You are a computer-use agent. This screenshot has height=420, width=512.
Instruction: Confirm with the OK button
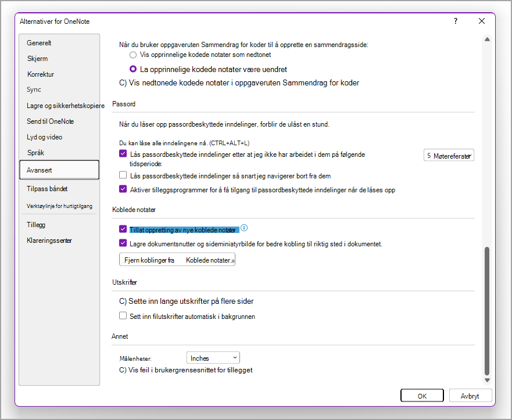(x=422, y=396)
